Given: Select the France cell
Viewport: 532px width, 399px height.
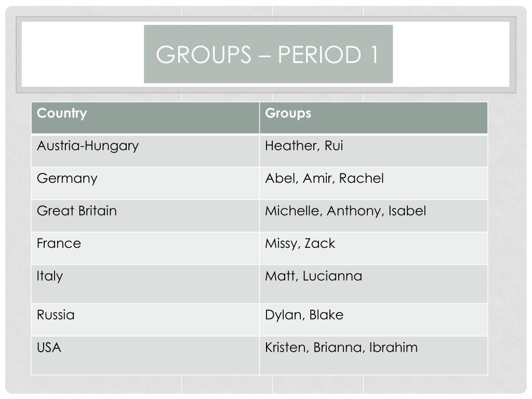Looking at the screenshot, I should coord(145,248).
